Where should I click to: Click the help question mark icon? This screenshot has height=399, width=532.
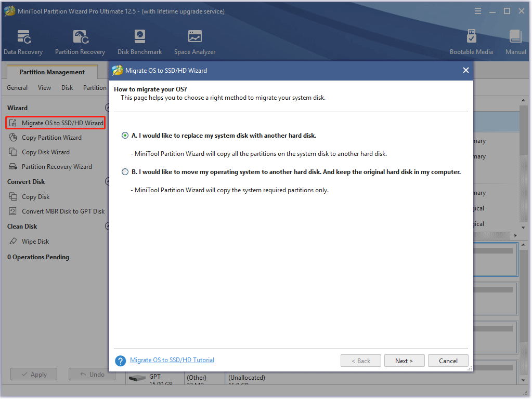point(121,361)
